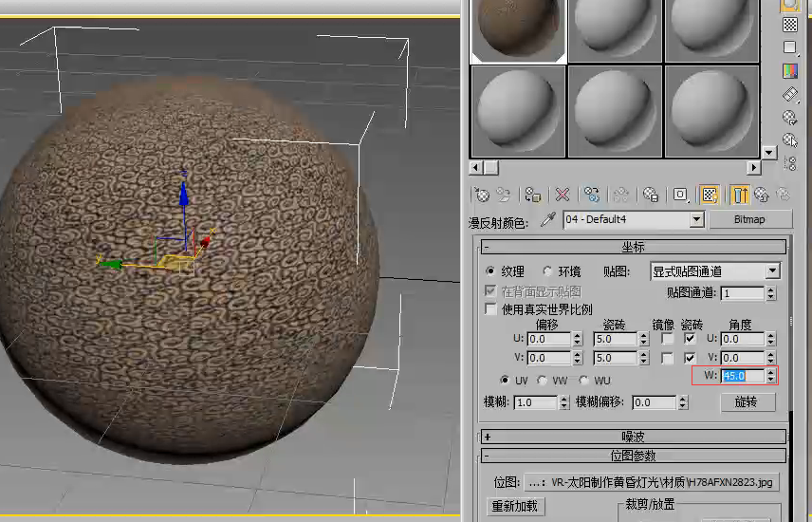
Task: Collapse the 位图参数 rollout
Action: tap(634, 456)
